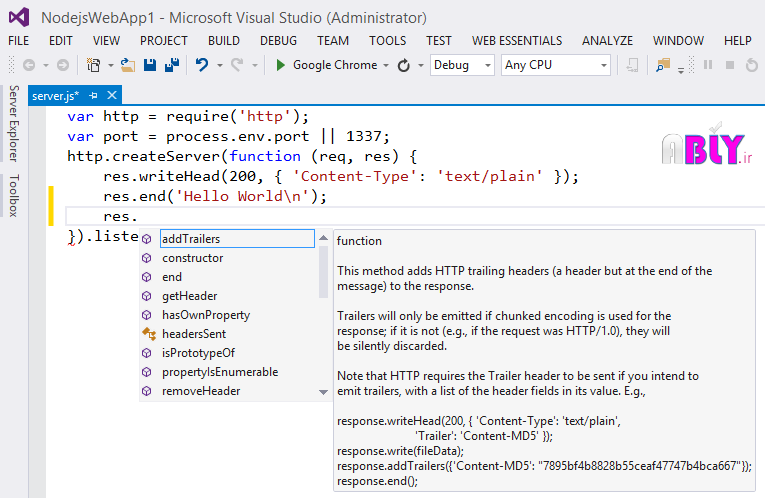Click the Stop debugging icon

click(730, 65)
